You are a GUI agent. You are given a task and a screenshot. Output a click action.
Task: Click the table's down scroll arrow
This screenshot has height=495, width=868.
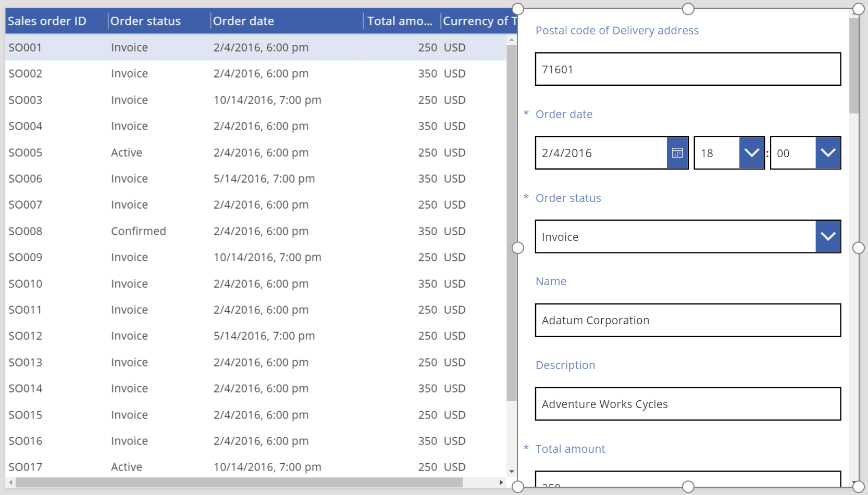(511, 469)
